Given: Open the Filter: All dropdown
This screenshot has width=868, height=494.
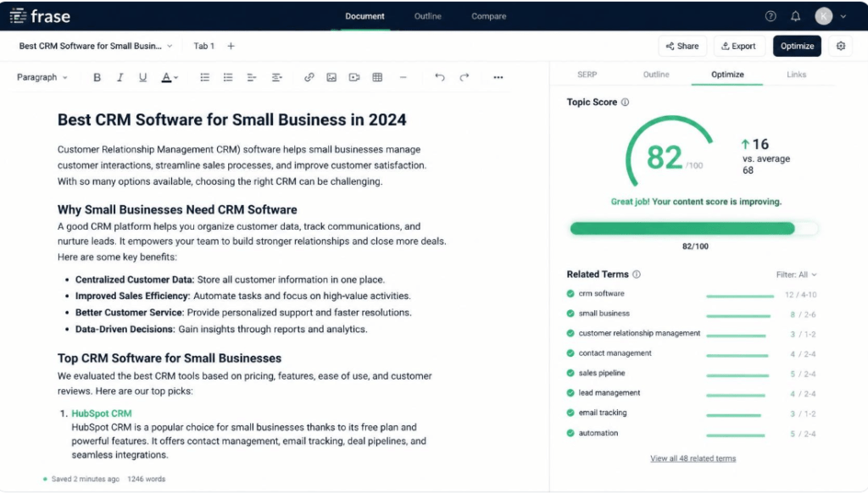Looking at the screenshot, I should (796, 275).
